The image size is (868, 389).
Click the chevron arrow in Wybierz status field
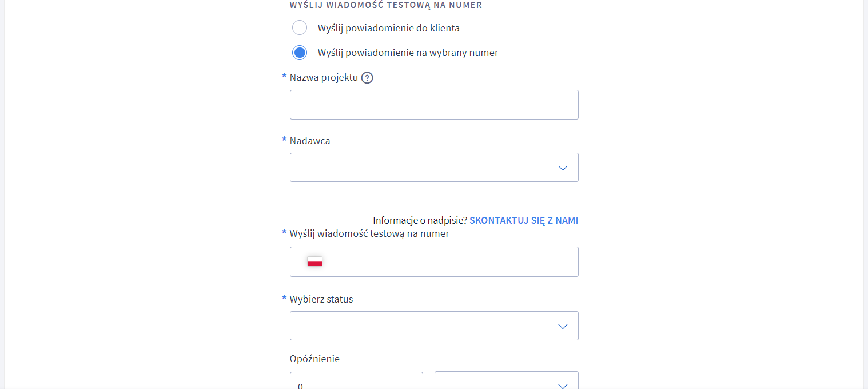[563, 326]
